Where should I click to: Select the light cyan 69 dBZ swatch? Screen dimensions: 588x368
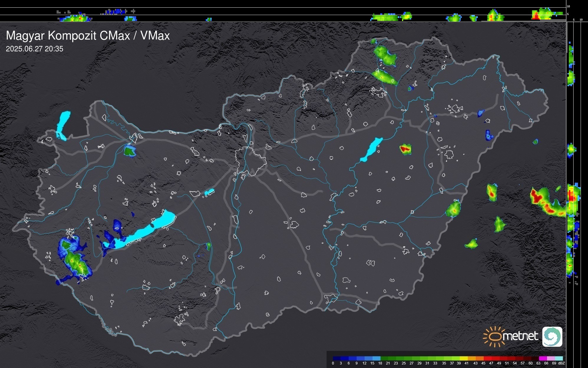(559, 358)
